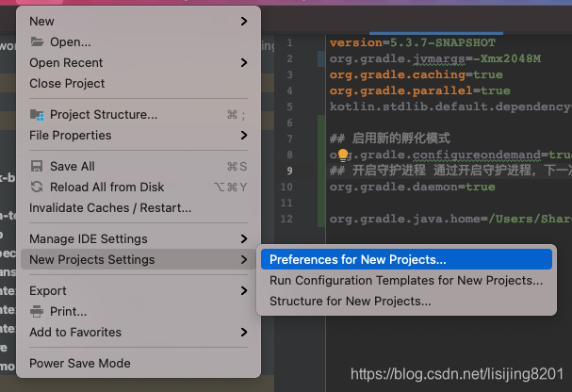The image size is (572, 392).
Task: Click the org.gradle.daemon=true line in the editor
Action: 412,187
